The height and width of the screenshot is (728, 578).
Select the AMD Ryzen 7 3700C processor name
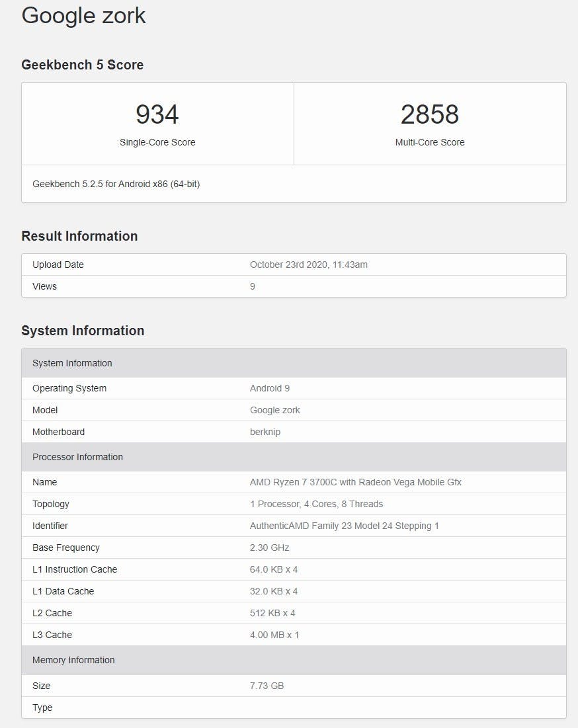click(x=355, y=482)
